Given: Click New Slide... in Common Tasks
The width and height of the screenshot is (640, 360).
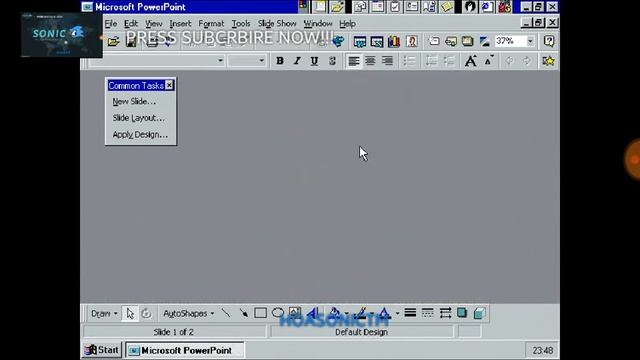Looking at the screenshot, I should click(x=134, y=101).
